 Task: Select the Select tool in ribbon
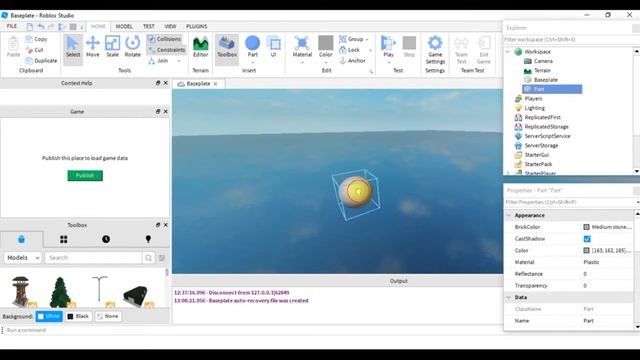pos(73,47)
